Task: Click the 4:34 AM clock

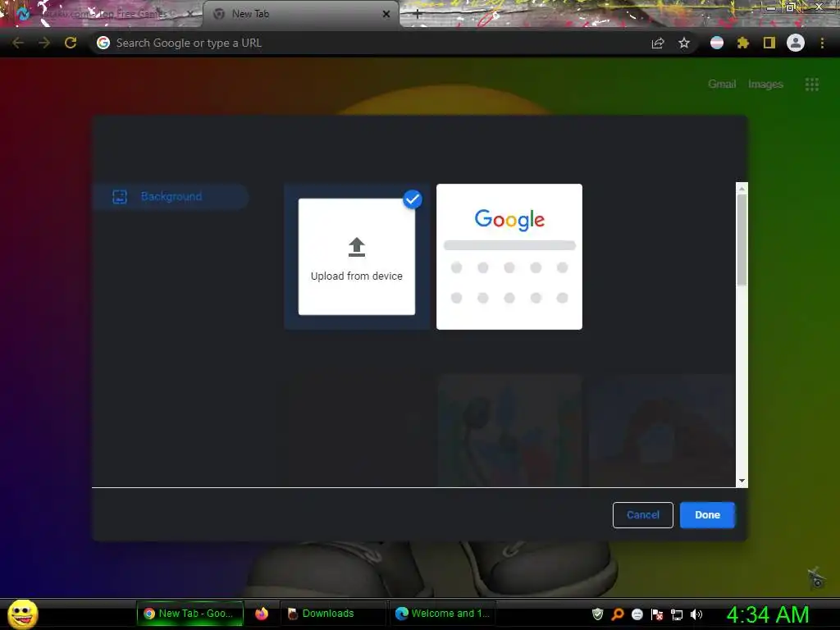Action: [768, 614]
